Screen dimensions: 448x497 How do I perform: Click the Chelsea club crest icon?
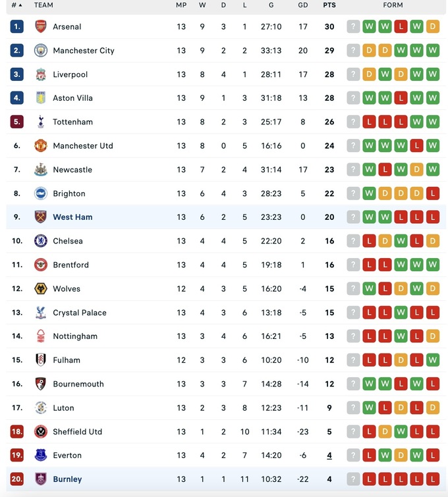tap(41, 241)
